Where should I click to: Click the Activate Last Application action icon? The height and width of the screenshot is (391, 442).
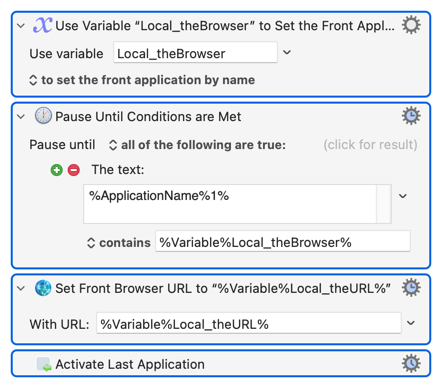tap(44, 364)
